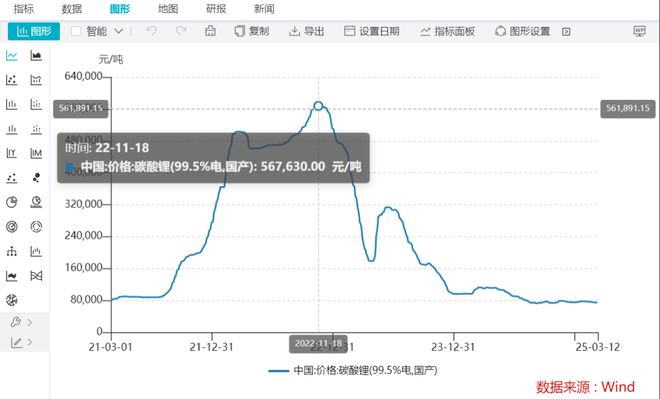Screen dimensions: 660x399
Task: Expand the wrench tools section chevron
Action: tap(29, 322)
